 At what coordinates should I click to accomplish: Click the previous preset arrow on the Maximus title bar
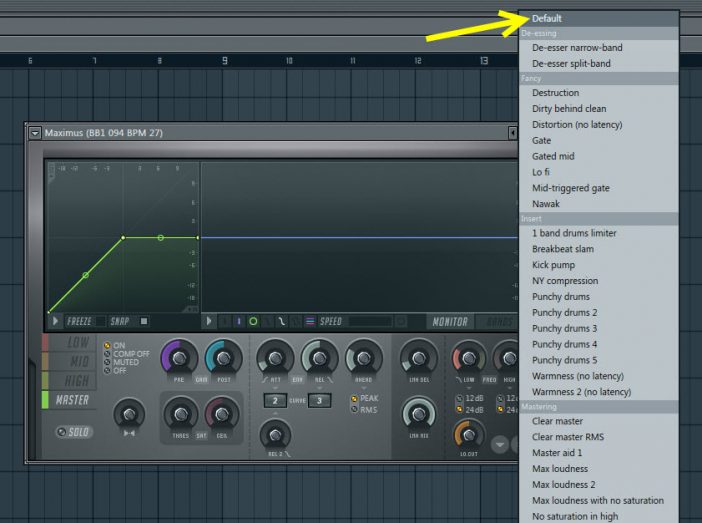513,133
